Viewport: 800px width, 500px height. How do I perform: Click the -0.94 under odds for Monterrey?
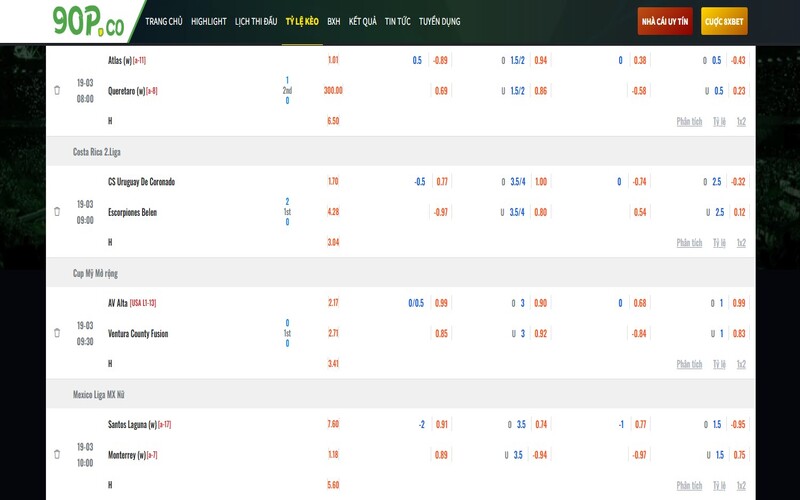(540, 455)
